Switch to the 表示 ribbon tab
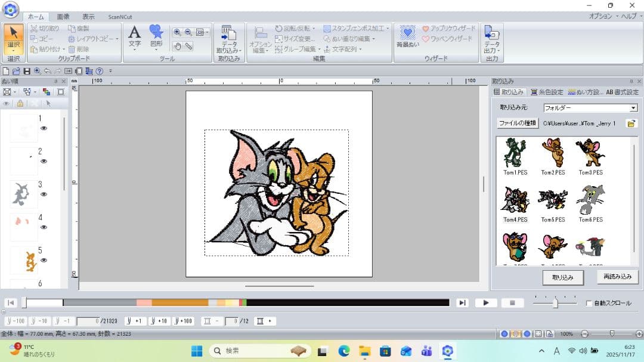The image size is (644, 362). pos(88,17)
